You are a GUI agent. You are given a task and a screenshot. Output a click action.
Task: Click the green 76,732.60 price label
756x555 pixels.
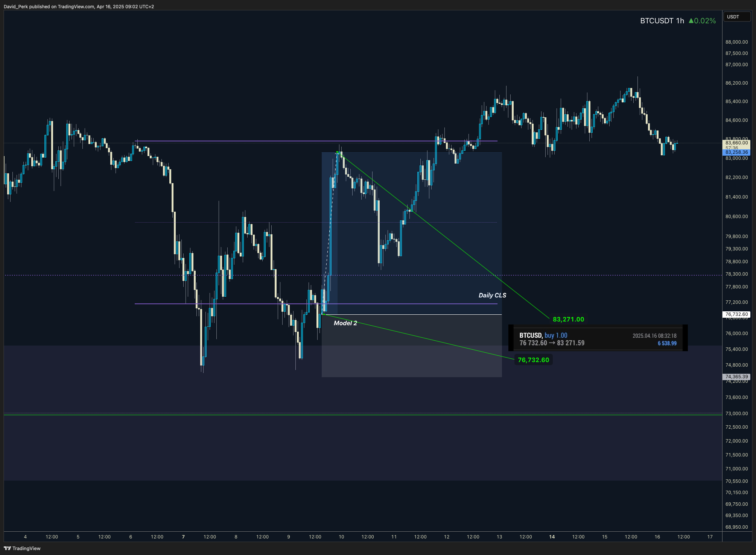coord(533,360)
